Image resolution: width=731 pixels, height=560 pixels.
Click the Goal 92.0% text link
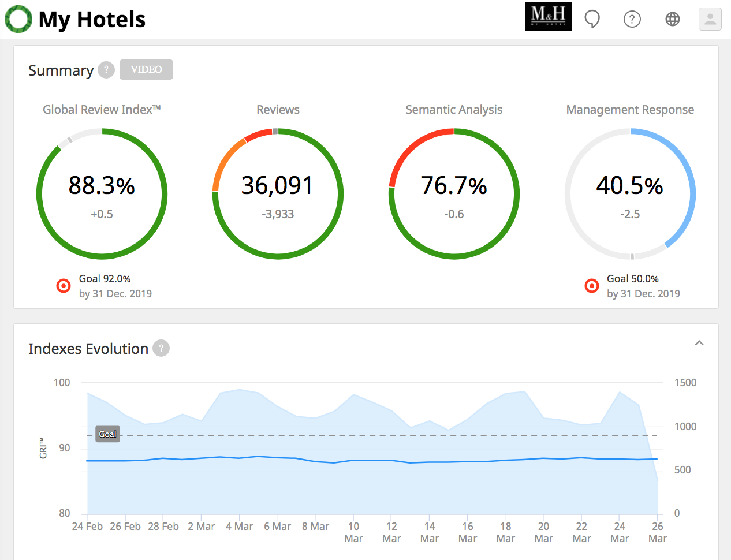pyautogui.click(x=105, y=279)
